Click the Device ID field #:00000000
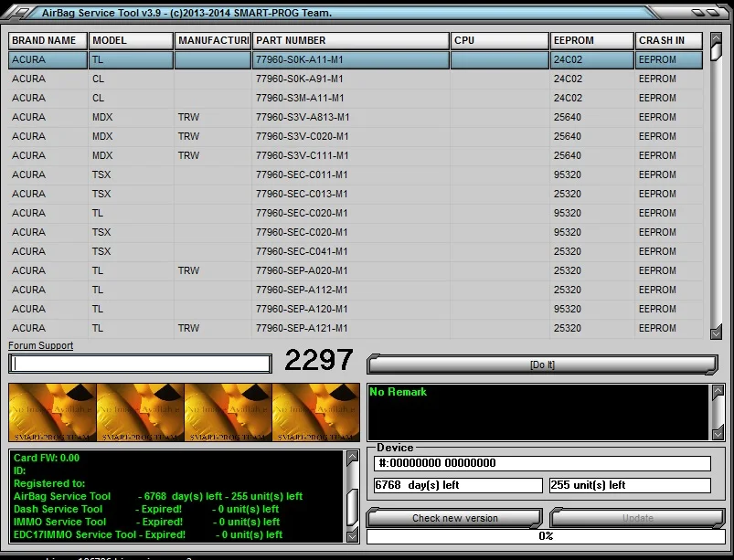This screenshot has height=560, width=734. 542,463
